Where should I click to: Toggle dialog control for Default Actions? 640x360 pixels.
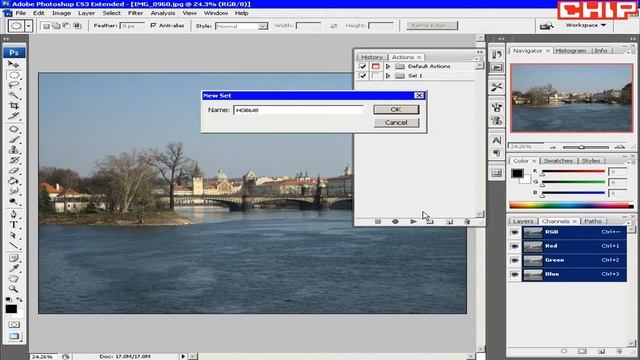point(376,66)
